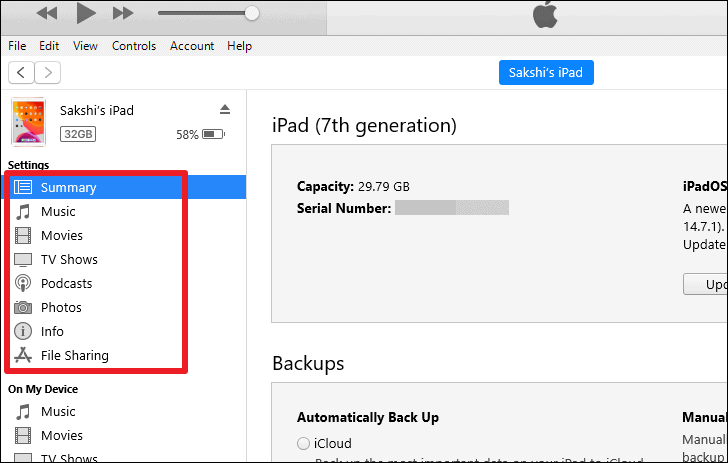Click the music note icon under Settings

[23, 211]
